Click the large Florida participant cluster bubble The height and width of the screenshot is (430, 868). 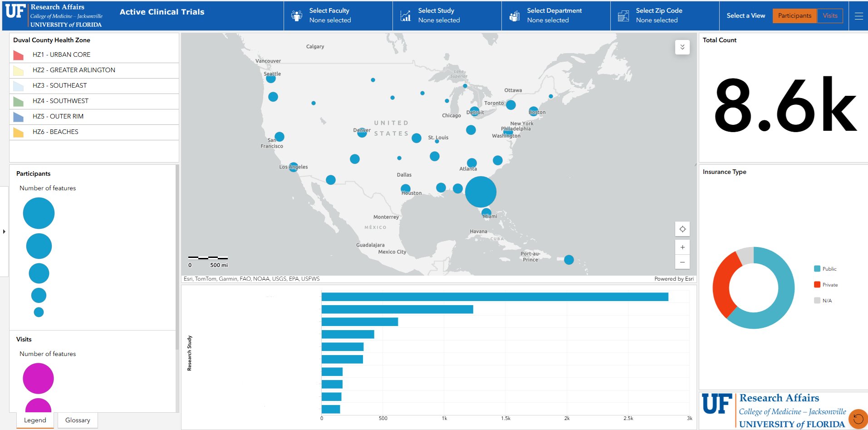481,192
